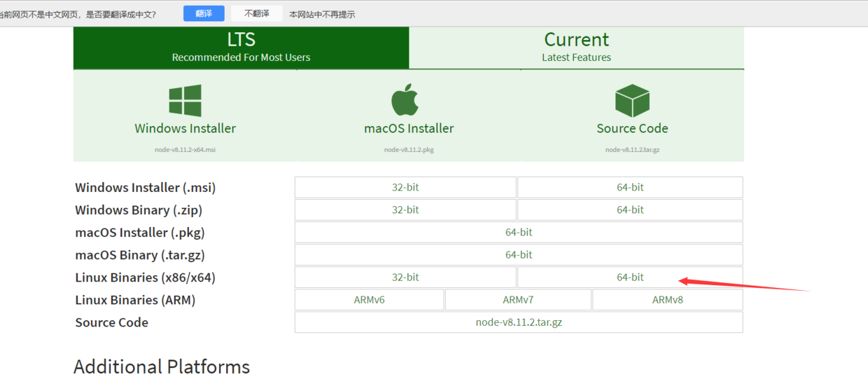
Task: Click the 'Windows Installer (.msi)' row label
Action: pyautogui.click(x=146, y=188)
